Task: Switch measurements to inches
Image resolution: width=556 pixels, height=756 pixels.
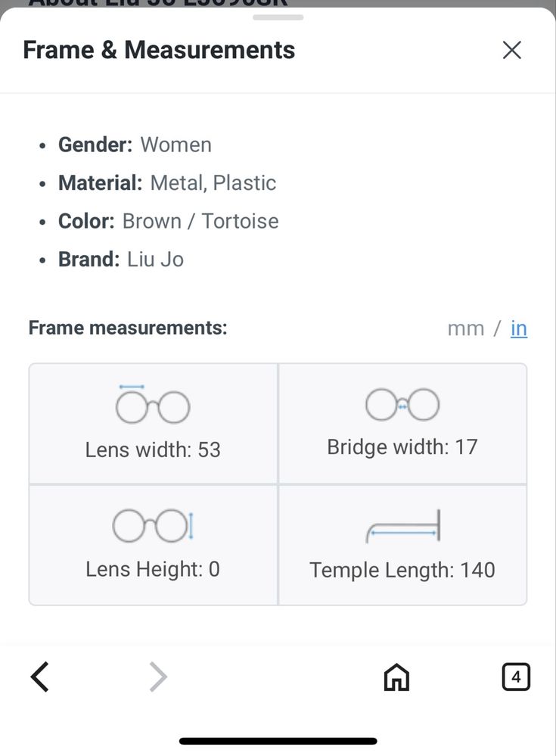Action: click(519, 328)
